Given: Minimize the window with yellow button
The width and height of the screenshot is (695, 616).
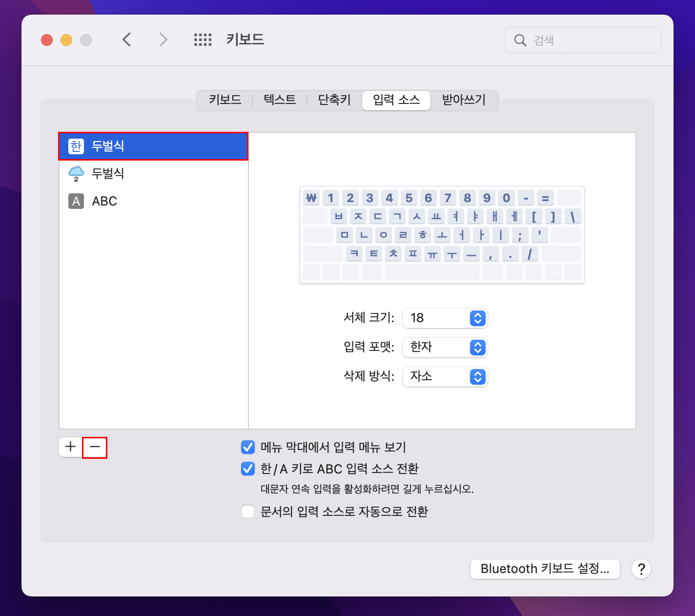Looking at the screenshot, I should pos(66,40).
